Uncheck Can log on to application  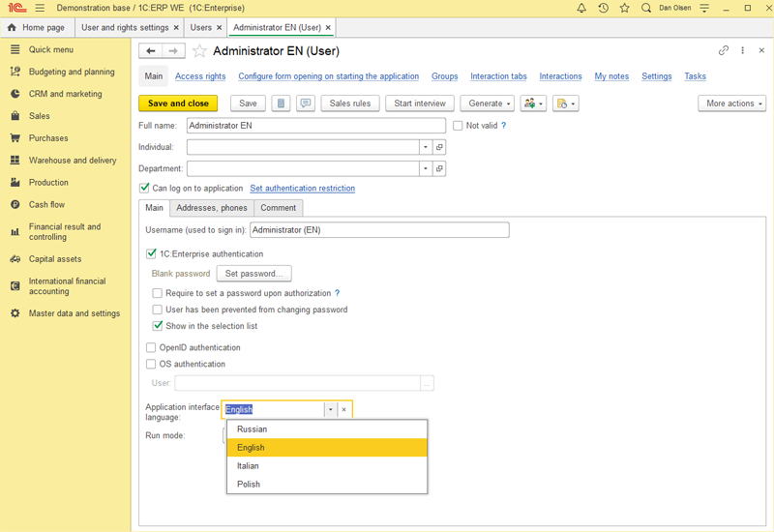(145, 189)
